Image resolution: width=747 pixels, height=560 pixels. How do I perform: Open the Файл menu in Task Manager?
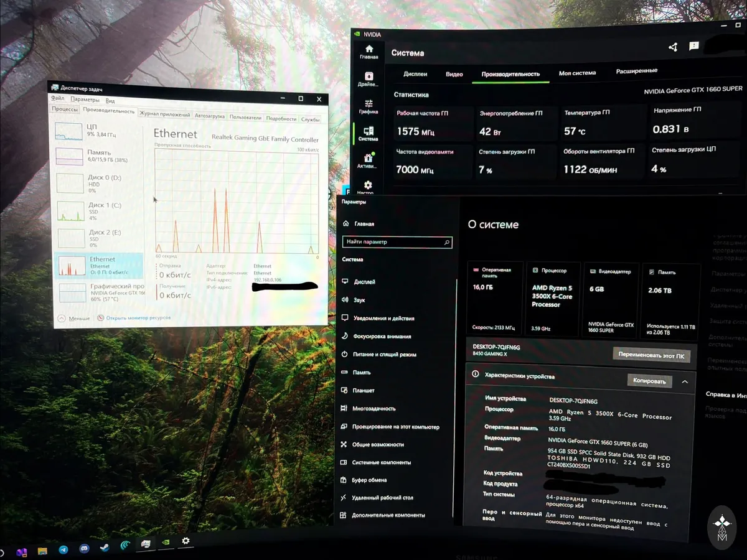[57, 99]
